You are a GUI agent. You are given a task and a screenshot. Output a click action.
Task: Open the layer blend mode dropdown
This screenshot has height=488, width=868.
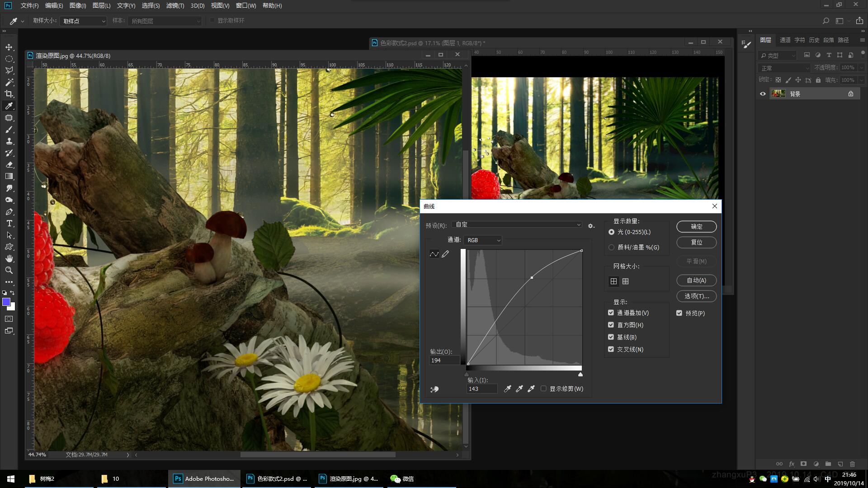pos(784,68)
